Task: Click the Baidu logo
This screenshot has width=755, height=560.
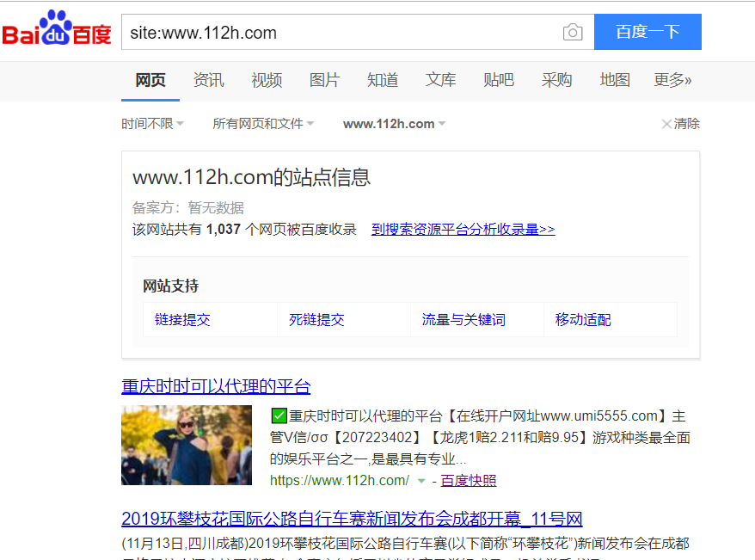Action: 57,29
